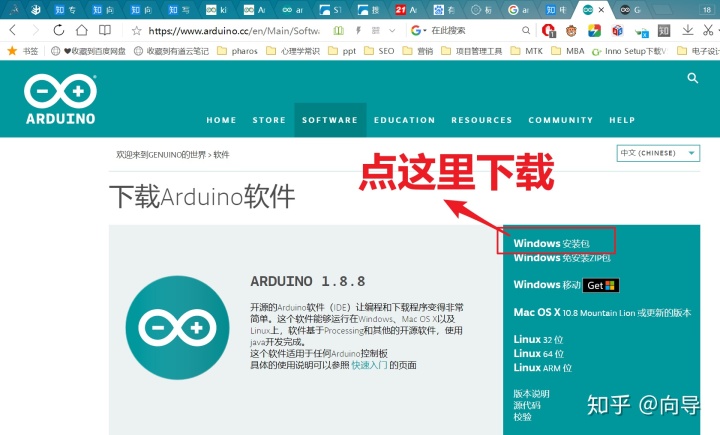
Task: Switch to the Google 'ar' browser tab
Action: pyautogui.click(x=519, y=10)
